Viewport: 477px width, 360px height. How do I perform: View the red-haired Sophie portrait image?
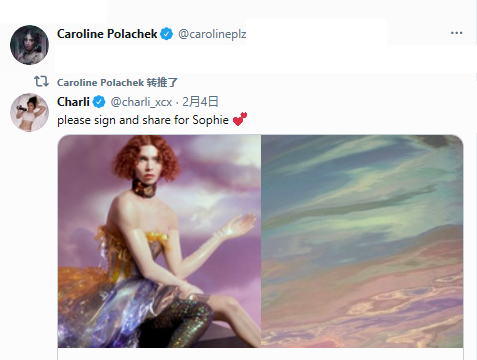[159, 241]
